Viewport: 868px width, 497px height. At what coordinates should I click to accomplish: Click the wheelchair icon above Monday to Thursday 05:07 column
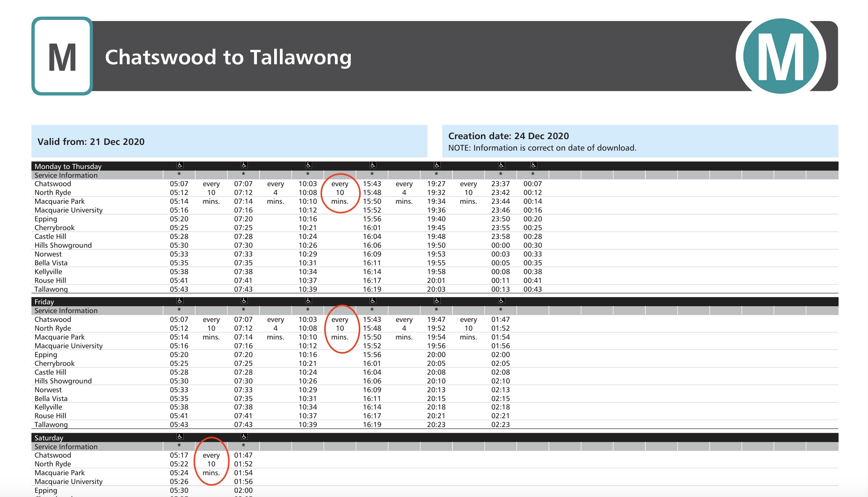tap(180, 165)
